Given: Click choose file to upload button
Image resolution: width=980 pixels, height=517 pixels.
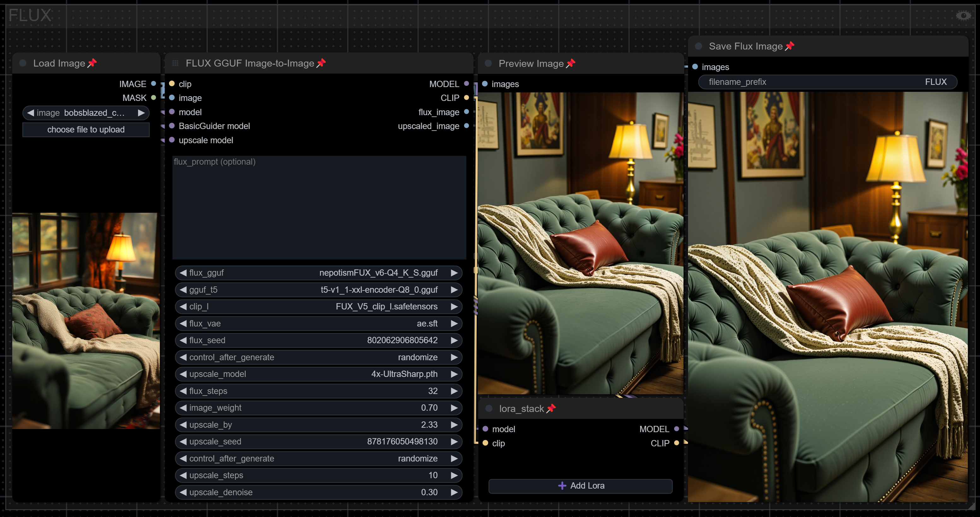Looking at the screenshot, I should tap(86, 129).
